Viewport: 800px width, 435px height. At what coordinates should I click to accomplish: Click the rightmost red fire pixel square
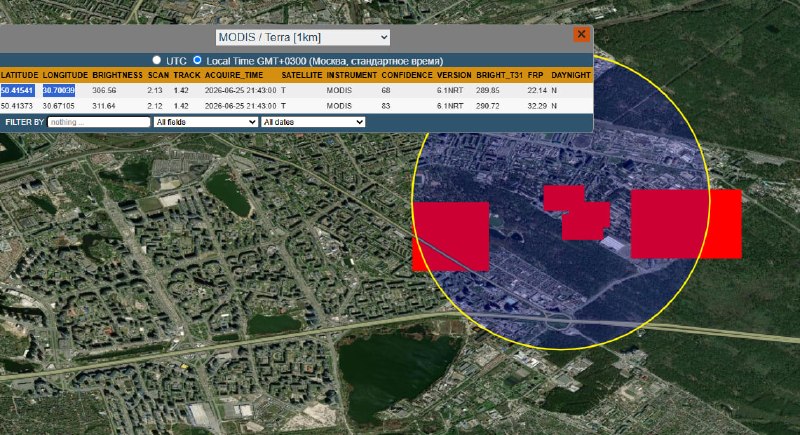(x=686, y=224)
